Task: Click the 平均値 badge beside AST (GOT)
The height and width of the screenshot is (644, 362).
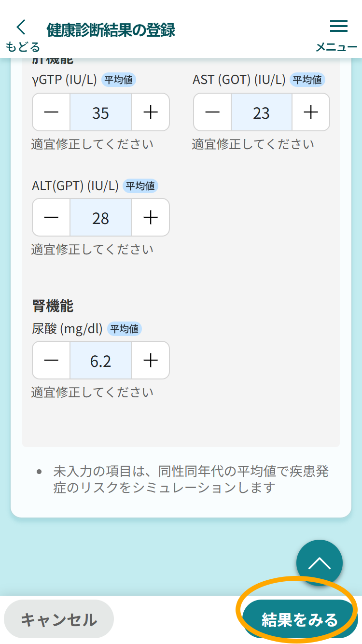Action: [307, 80]
